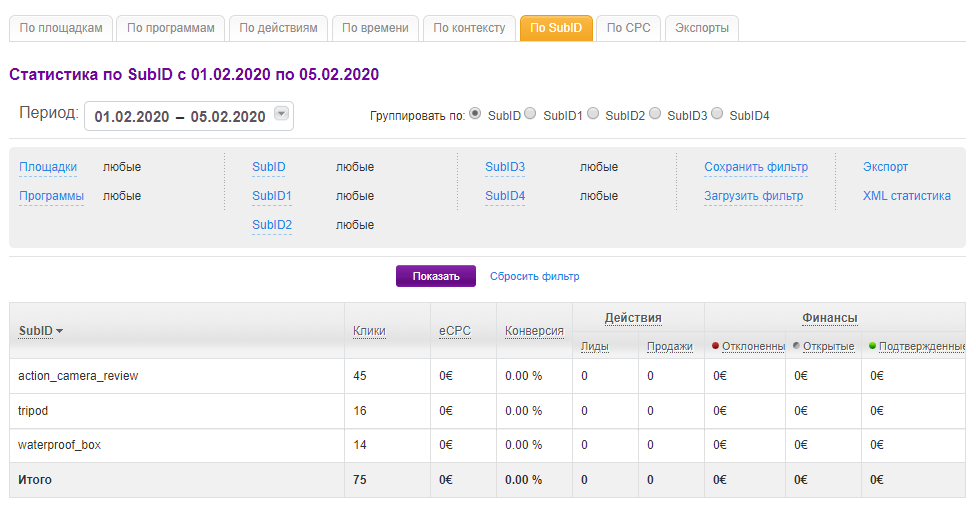976x514 pixels.
Task: Click the SubID column sort arrow
Action: (x=59, y=331)
